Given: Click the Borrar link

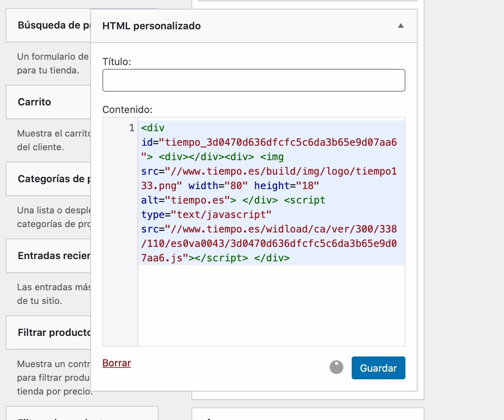Looking at the screenshot, I should click(x=116, y=363).
